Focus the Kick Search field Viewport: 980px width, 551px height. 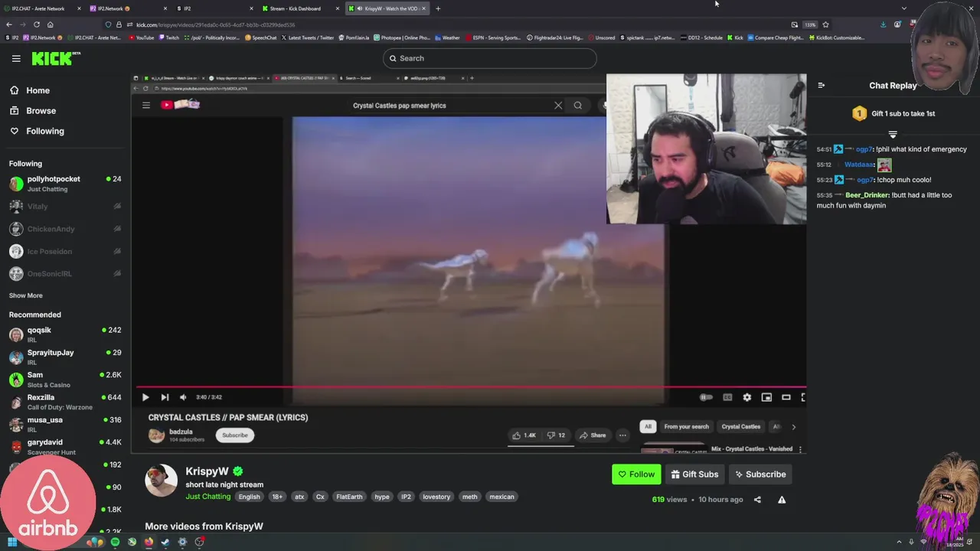coord(489,58)
